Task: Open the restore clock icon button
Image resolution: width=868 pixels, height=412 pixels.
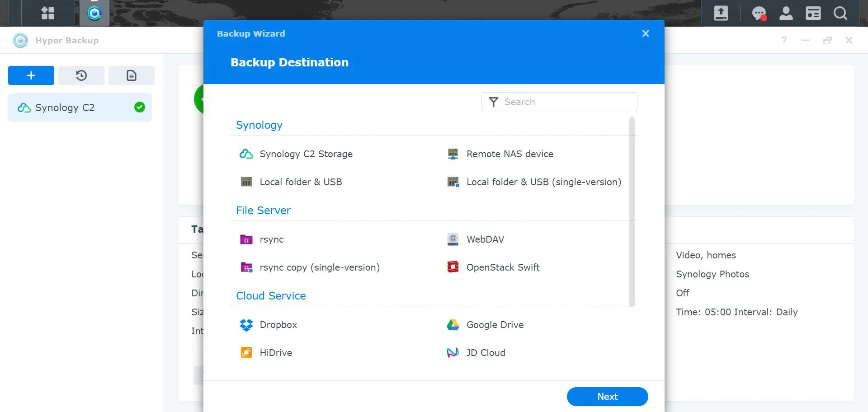Action: 81,75
